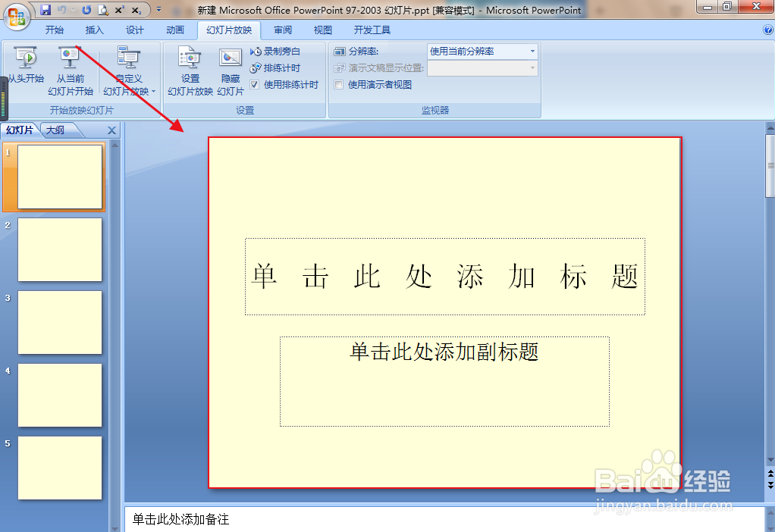Select slide 4 thumbnail

(x=60, y=395)
